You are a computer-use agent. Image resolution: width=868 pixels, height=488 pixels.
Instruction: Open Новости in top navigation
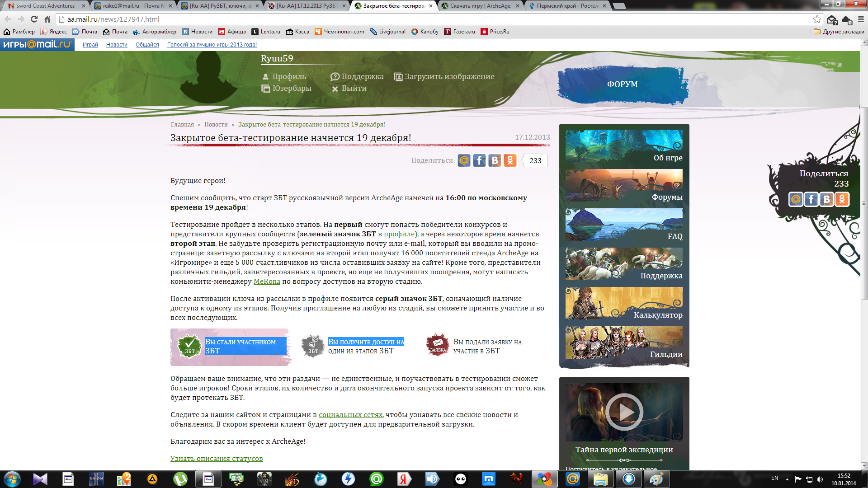coord(117,45)
